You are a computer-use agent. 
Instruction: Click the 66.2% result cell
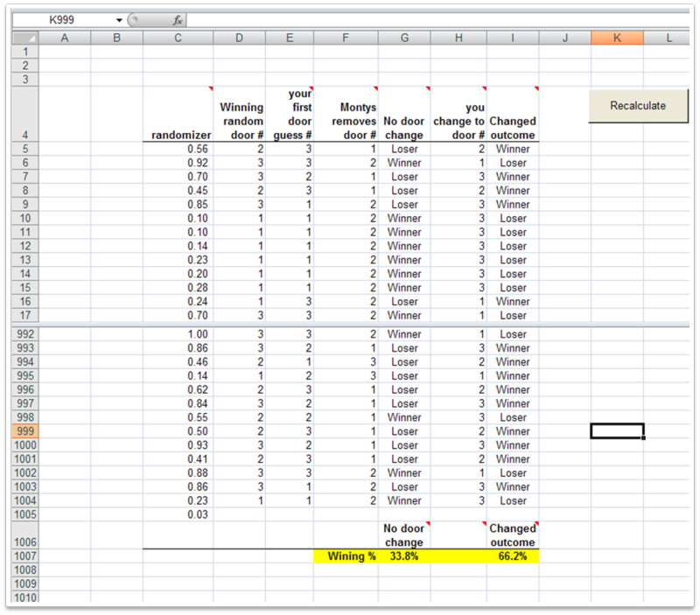(x=513, y=556)
